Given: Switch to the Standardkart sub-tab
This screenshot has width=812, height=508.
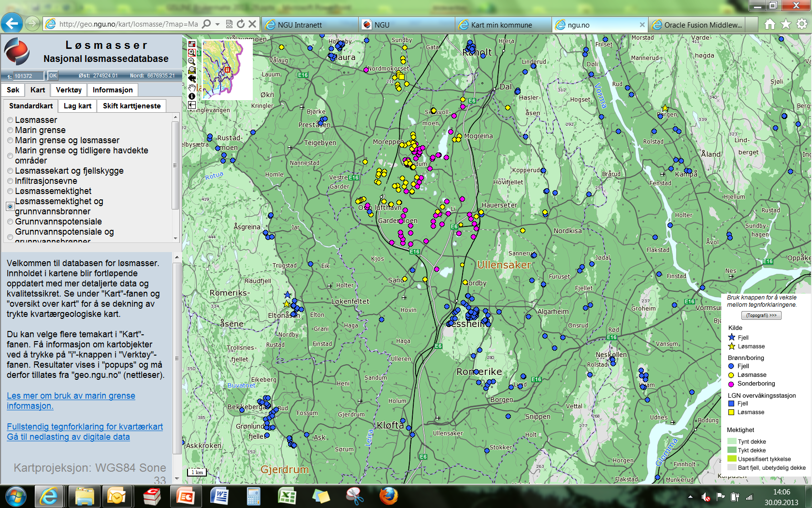Looking at the screenshot, I should (x=31, y=106).
